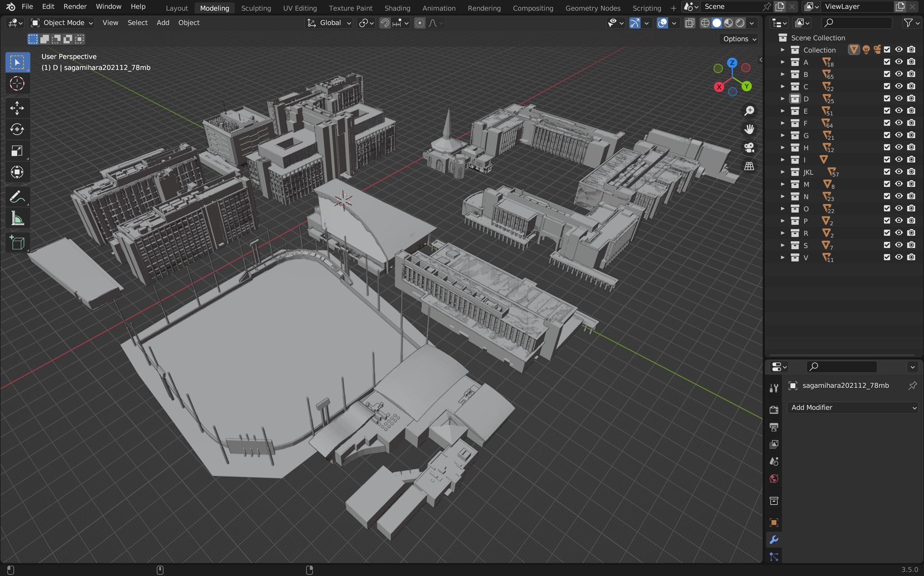The width and height of the screenshot is (924, 576).
Task: Uncheck the exclude checkbox for collection M
Action: click(887, 184)
